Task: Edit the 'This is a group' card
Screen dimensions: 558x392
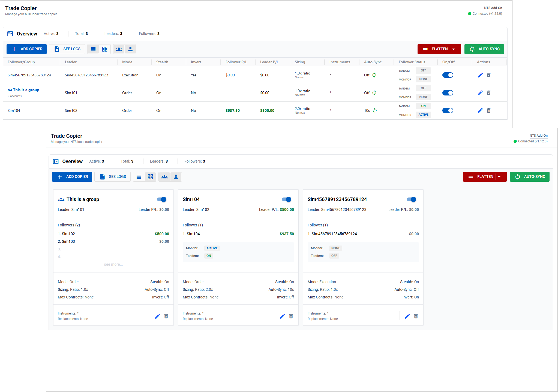Action: 158,316
